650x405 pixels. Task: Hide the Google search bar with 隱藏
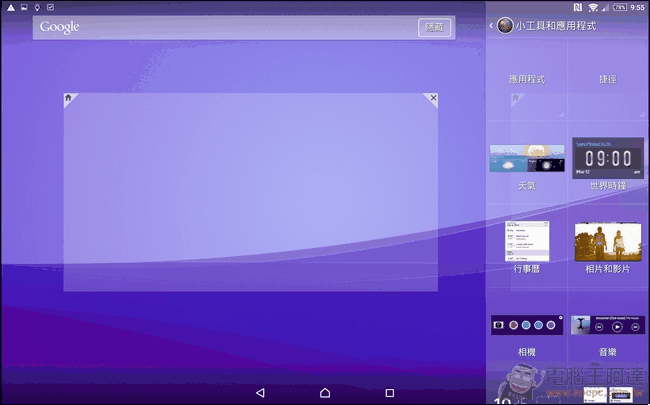pyautogui.click(x=434, y=27)
